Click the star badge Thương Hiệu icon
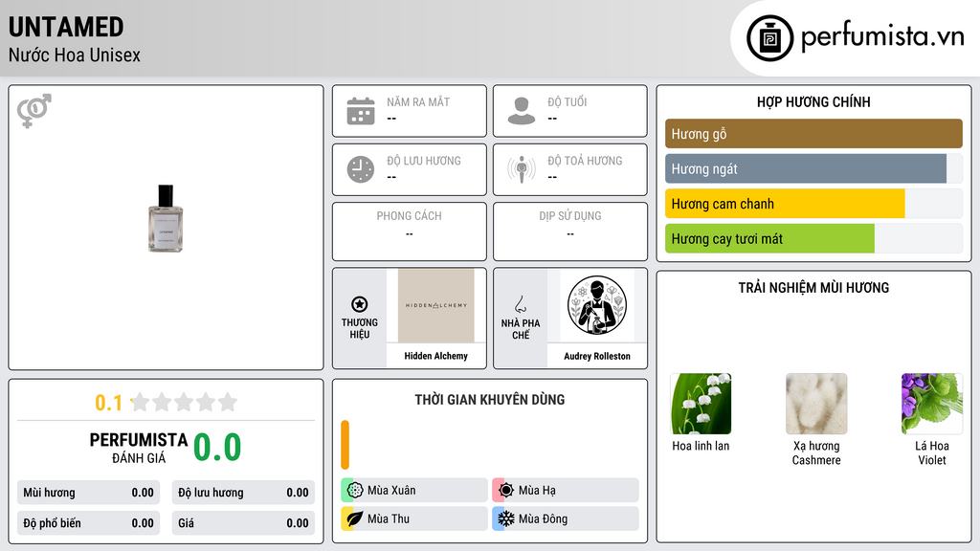 click(360, 304)
